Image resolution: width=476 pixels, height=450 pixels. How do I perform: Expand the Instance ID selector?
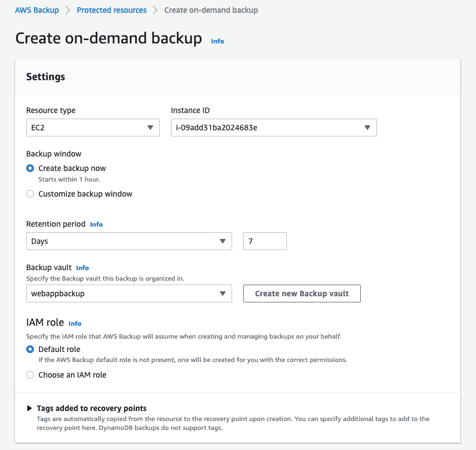(273, 127)
